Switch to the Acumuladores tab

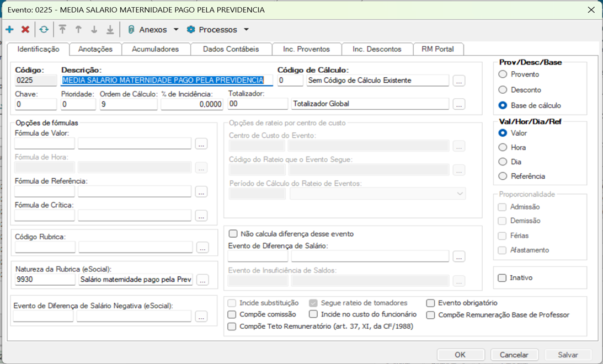[155, 49]
